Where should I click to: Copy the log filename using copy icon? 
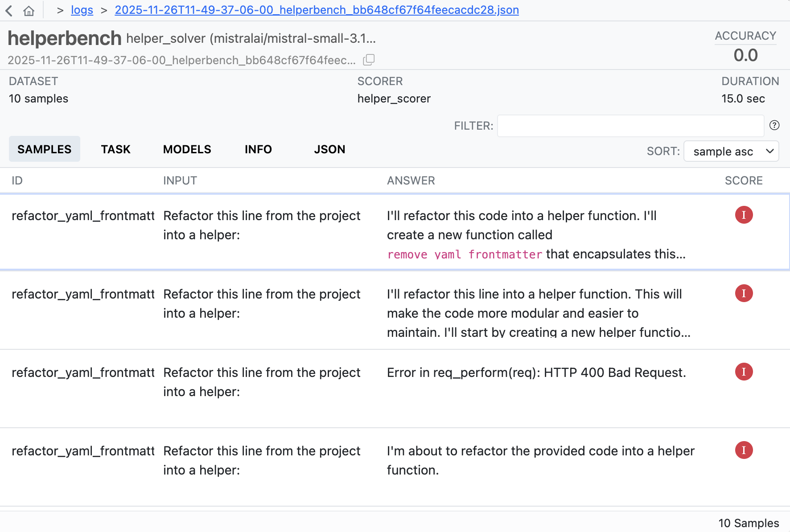point(369,60)
